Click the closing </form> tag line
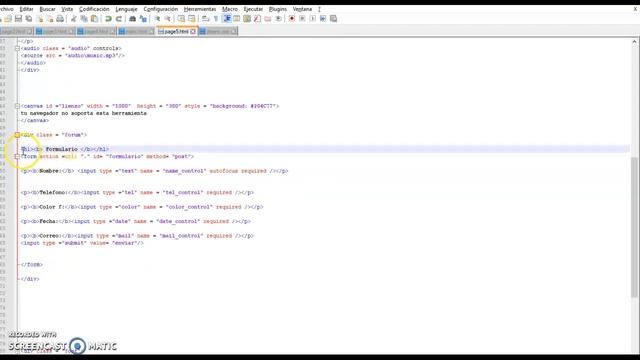Viewport: 640px width, 360px height. click(32, 264)
